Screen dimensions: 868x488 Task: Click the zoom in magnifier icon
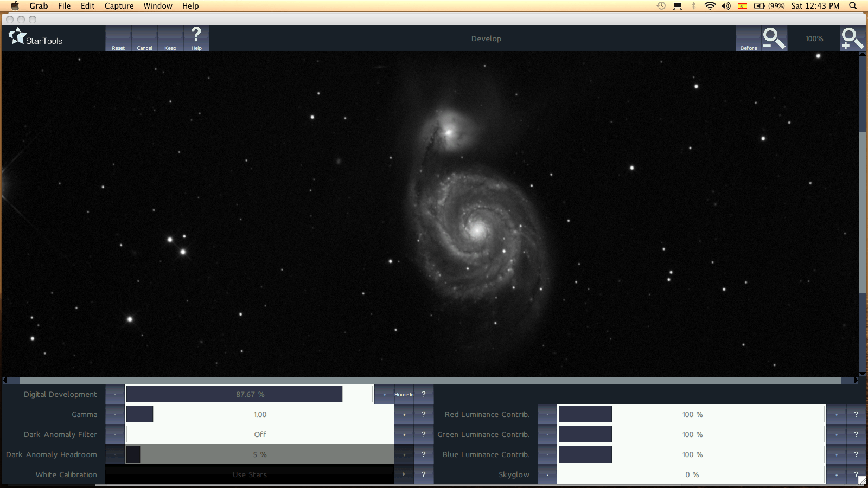pos(852,38)
